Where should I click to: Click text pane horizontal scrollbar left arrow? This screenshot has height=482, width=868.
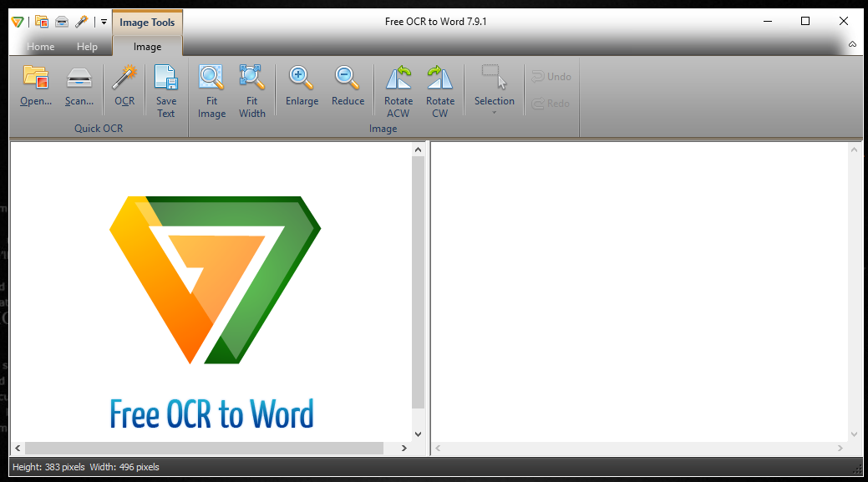tap(438, 449)
